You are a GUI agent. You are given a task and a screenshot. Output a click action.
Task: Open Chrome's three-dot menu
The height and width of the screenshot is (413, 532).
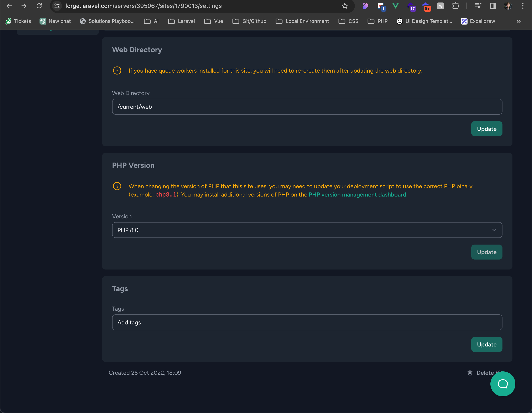pos(522,6)
